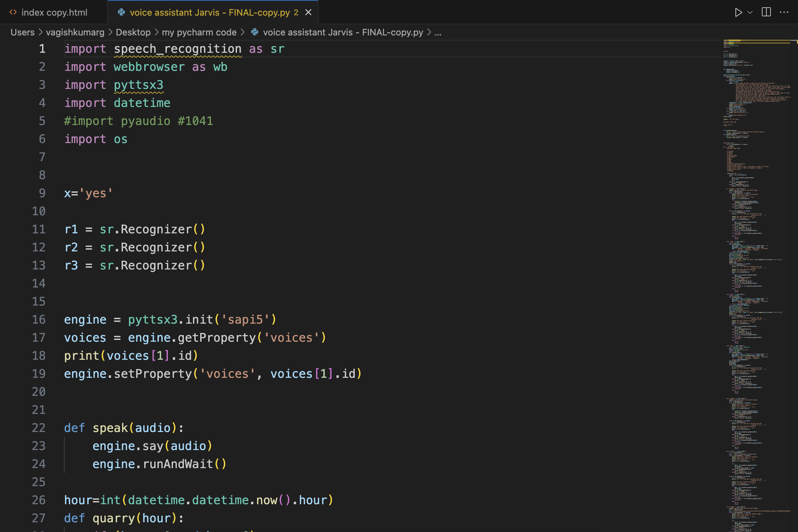Image resolution: width=798 pixels, height=532 pixels.
Task: Click datetime in import line 4
Action: point(142,103)
